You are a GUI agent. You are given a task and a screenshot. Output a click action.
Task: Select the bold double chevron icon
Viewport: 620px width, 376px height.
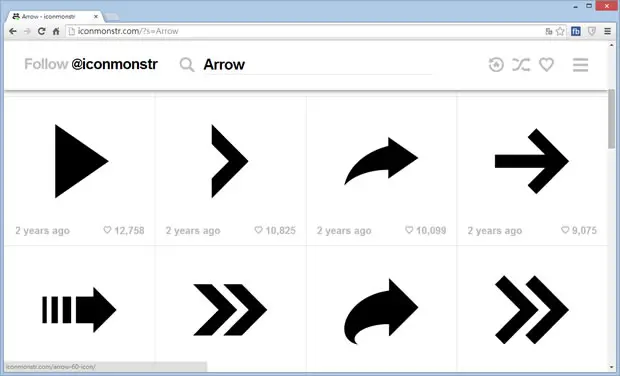(230, 310)
